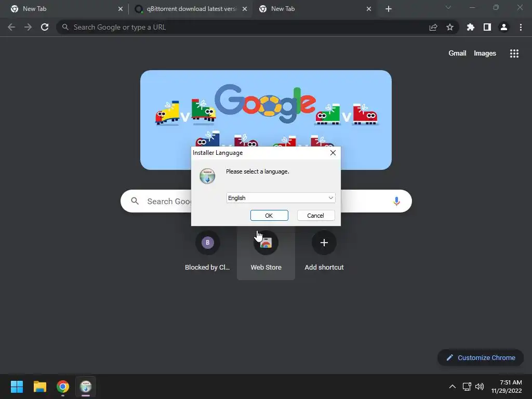Click the Chrome taskbar icon
This screenshot has width=532, height=399.
click(63, 387)
